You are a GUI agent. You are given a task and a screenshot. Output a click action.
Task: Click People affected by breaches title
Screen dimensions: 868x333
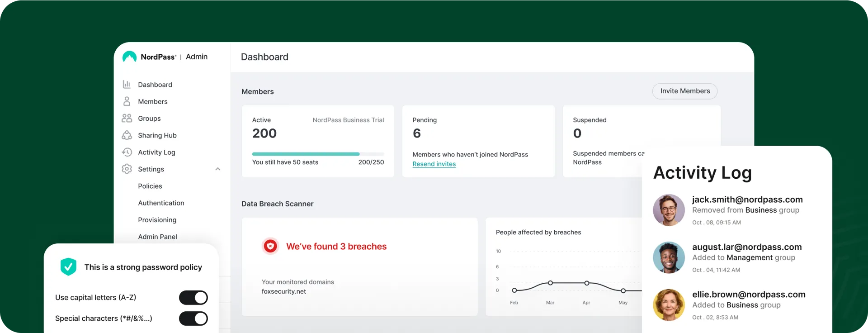(x=538, y=232)
